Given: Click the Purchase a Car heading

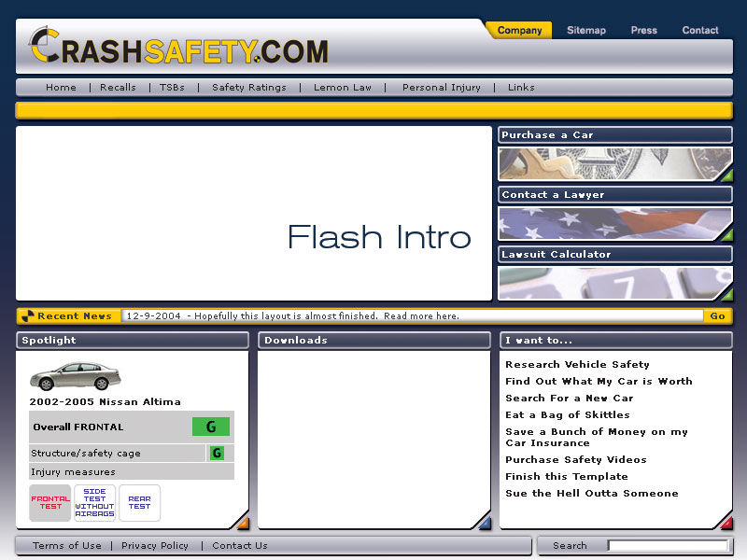Looking at the screenshot, I should coord(615,134).
